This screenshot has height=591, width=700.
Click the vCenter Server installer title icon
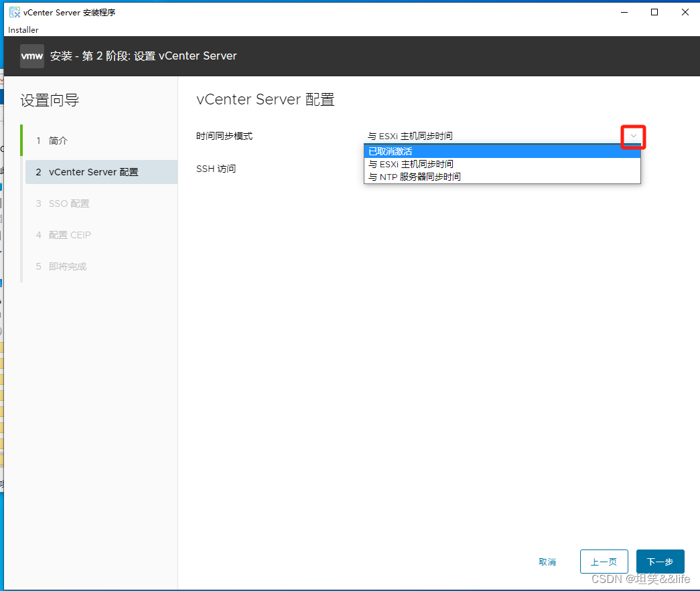(15, 13)
